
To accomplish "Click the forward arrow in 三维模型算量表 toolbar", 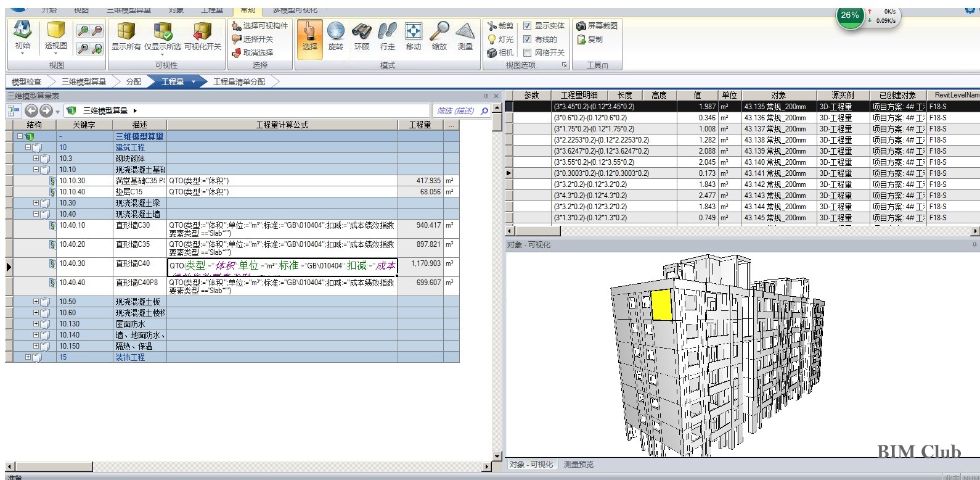I will point(46,110).
